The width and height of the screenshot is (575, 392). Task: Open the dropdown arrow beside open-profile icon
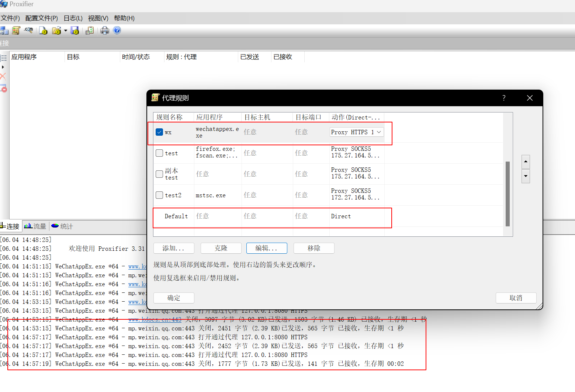coord(66,31)
